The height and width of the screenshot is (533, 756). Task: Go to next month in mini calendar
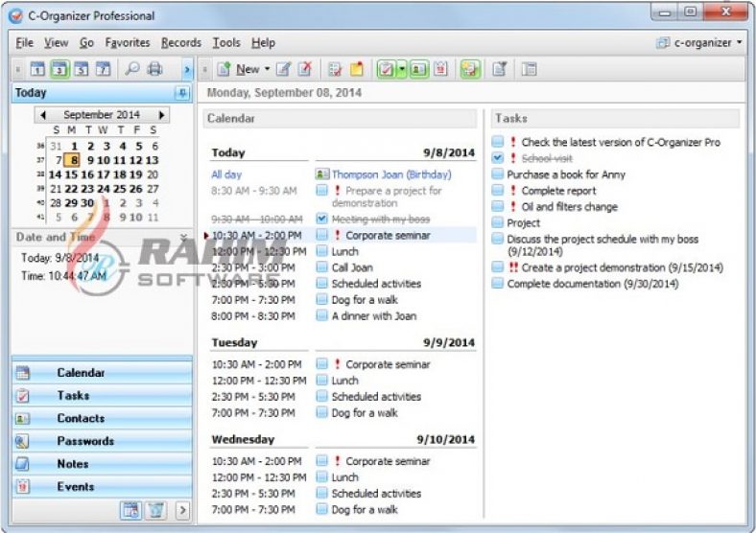coord(161,115)
